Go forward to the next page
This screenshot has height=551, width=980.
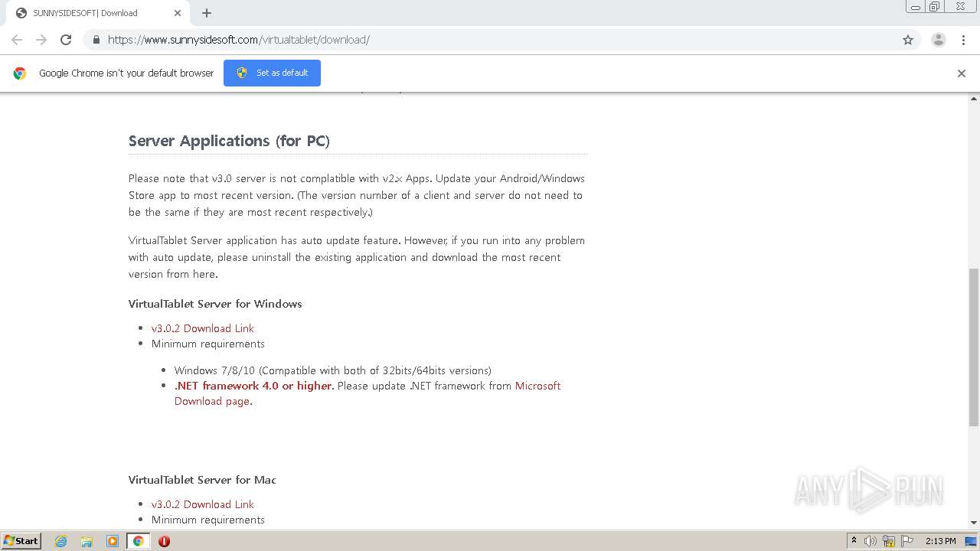tap(41, 40)
